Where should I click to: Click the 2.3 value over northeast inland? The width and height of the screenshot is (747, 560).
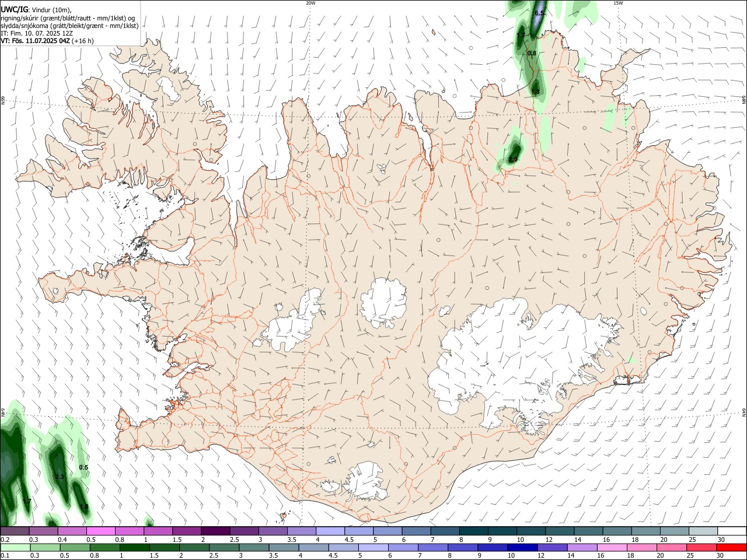513,159
